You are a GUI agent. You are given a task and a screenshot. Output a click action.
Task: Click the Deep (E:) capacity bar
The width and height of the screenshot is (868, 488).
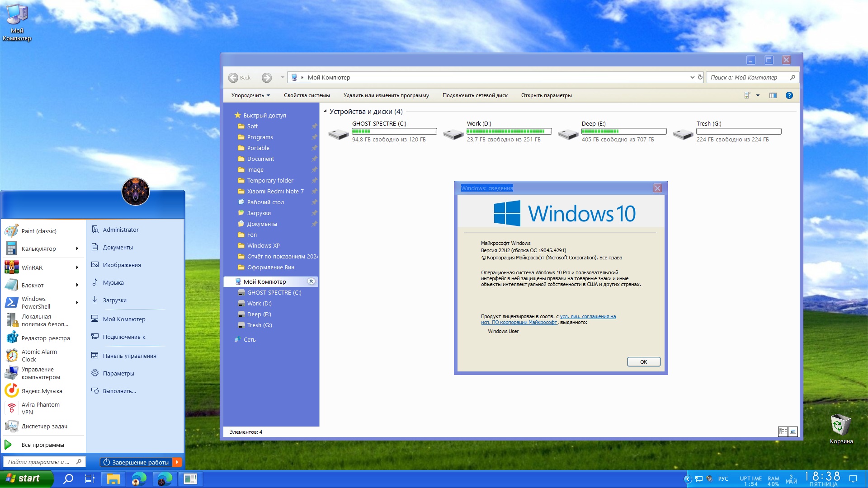coord(624,131)
